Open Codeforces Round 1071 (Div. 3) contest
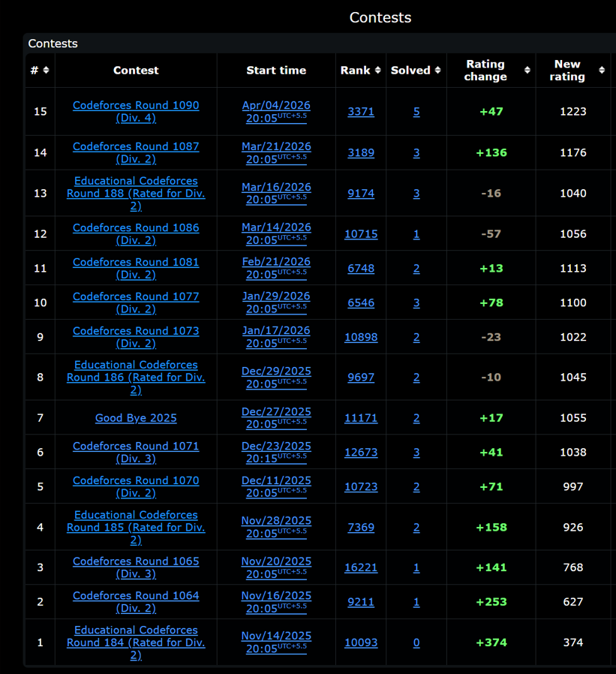 pyautogui.click(x=136, y=452)
